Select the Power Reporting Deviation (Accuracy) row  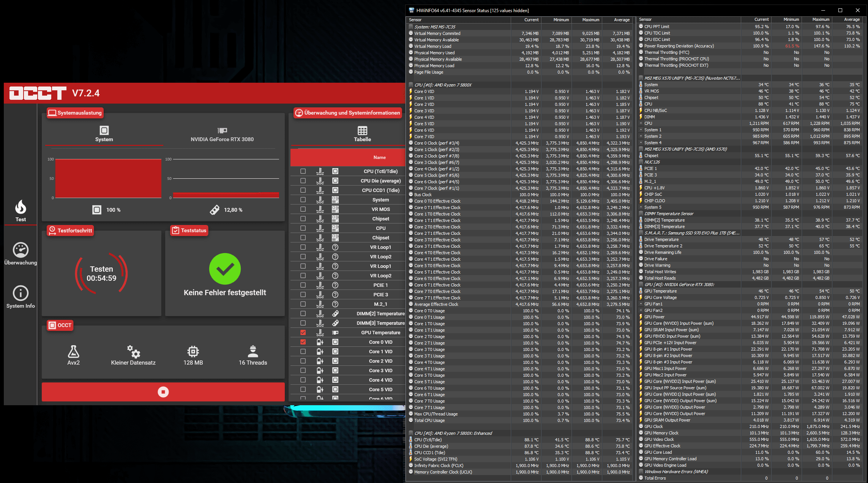tap(750, 46)
